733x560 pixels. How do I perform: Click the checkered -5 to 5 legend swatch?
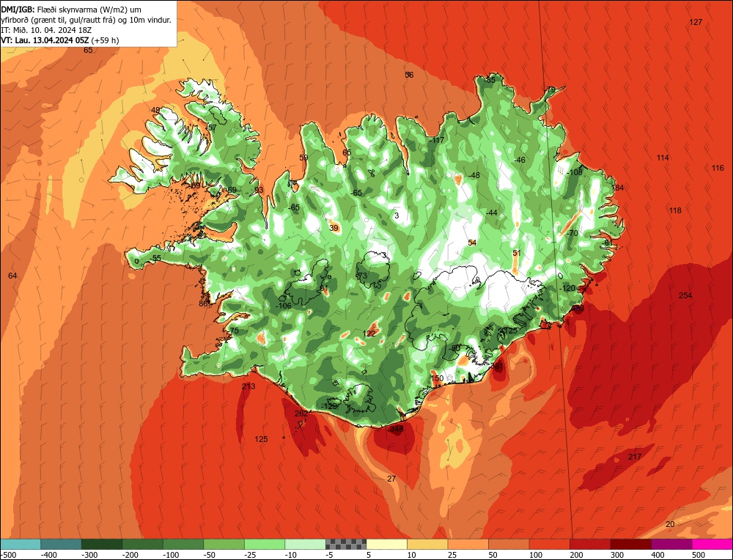(346, 544)
